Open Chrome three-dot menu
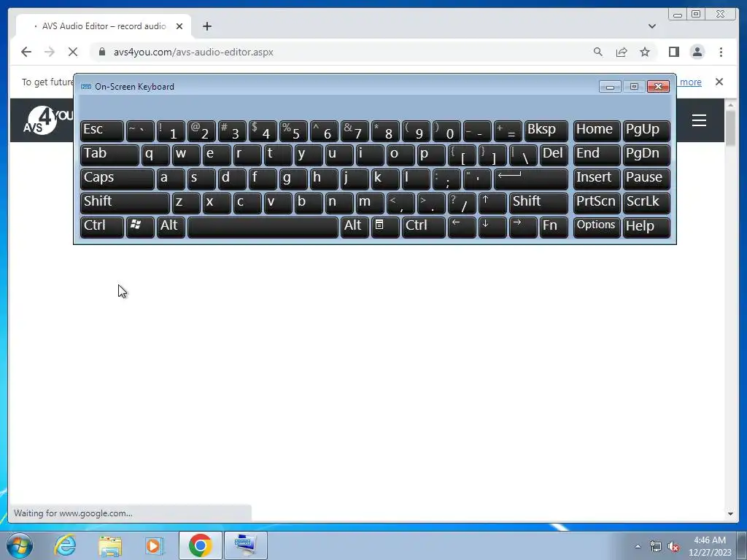This screenshot has height=560, width=747. 721,52
